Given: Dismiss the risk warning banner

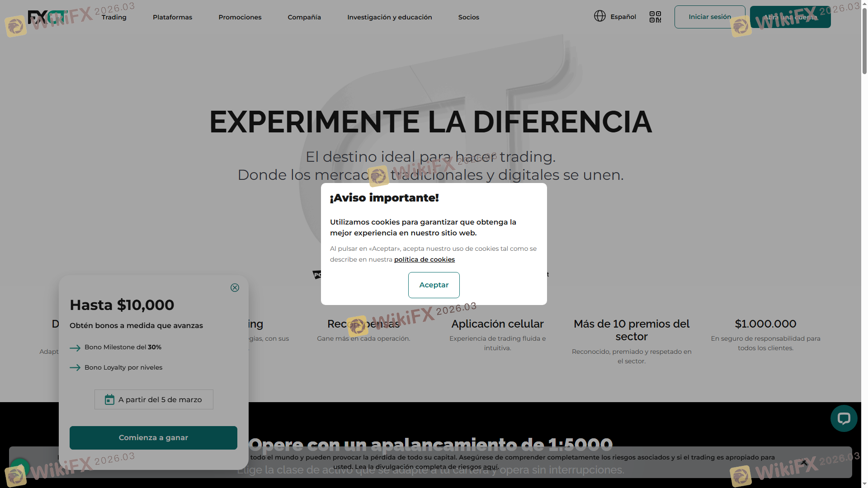Looking at the screenshot, I should tap(803, 462).
